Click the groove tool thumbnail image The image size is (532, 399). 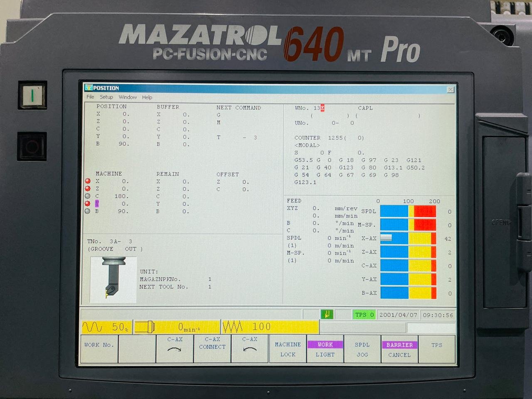[113, 279]
